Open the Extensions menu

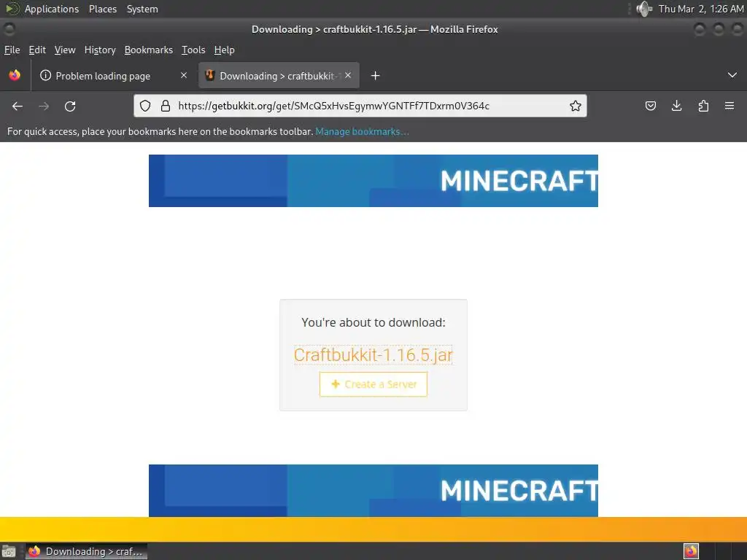pos(703,106)
